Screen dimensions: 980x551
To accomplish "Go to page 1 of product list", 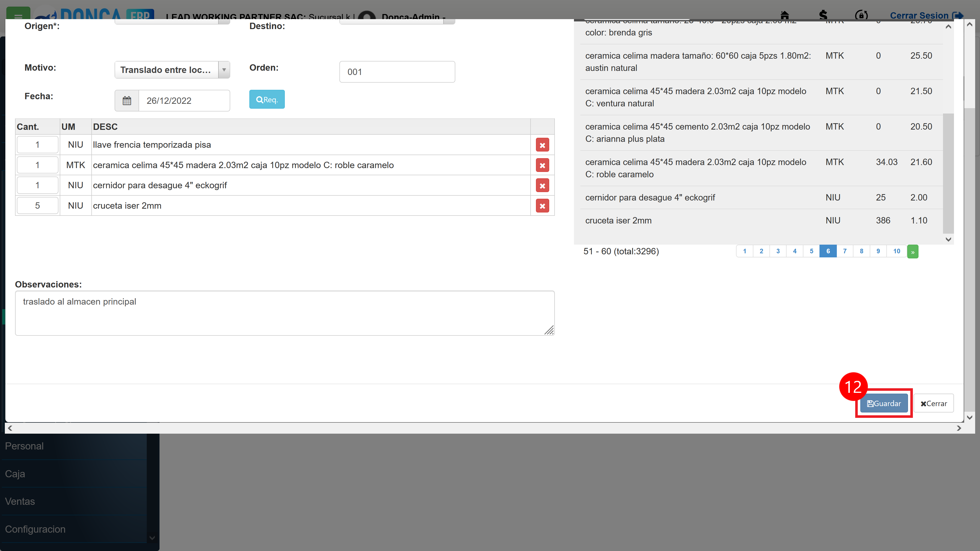I will tap(744, 251).
